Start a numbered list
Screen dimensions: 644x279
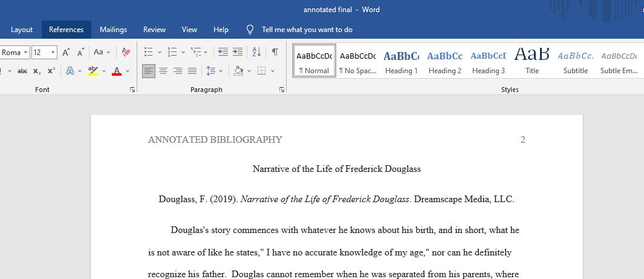(172, 52)
